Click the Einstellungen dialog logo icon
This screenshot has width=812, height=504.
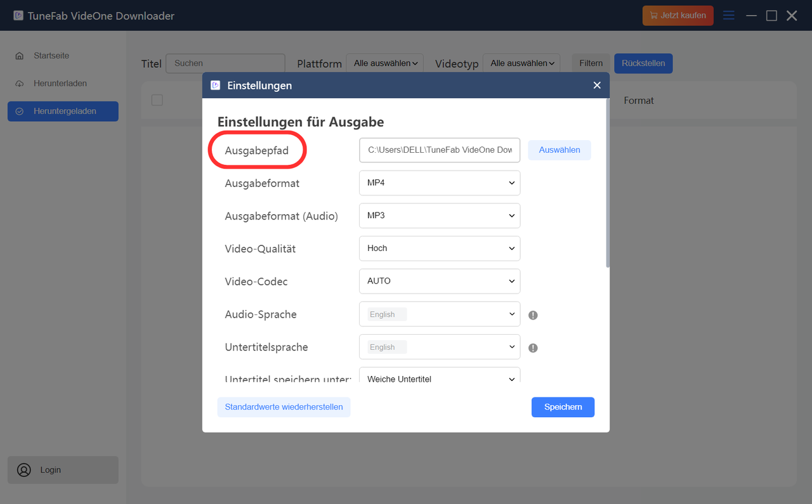pos(216,85)
